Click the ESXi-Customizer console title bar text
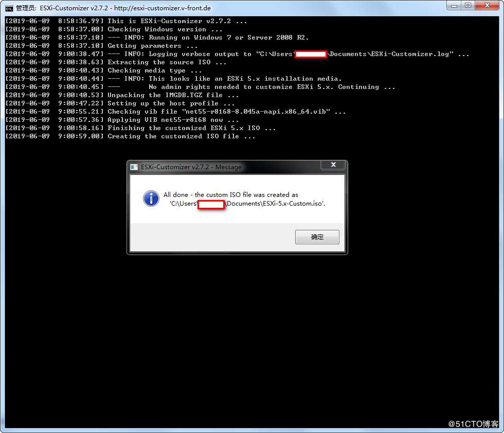The height and width of the screenshot is (433, 504). tap(114, 8)
